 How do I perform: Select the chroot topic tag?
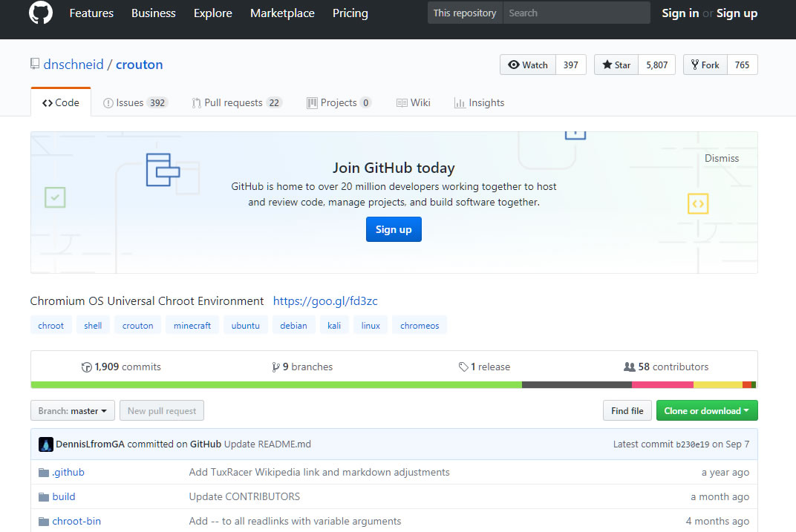pos(50,326)
